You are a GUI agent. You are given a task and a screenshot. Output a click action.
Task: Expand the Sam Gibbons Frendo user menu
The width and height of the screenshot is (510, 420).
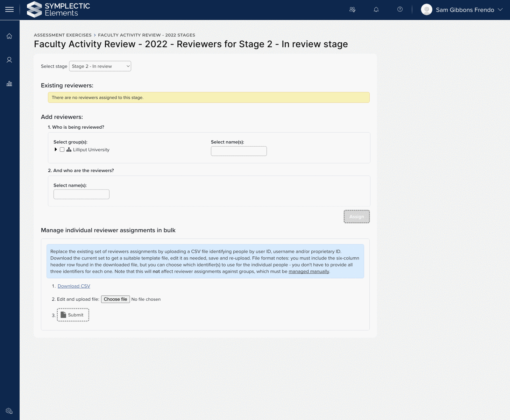point(462,10)
